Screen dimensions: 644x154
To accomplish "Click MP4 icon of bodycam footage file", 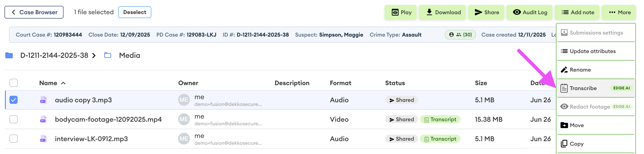I will [x=43, y=119].
